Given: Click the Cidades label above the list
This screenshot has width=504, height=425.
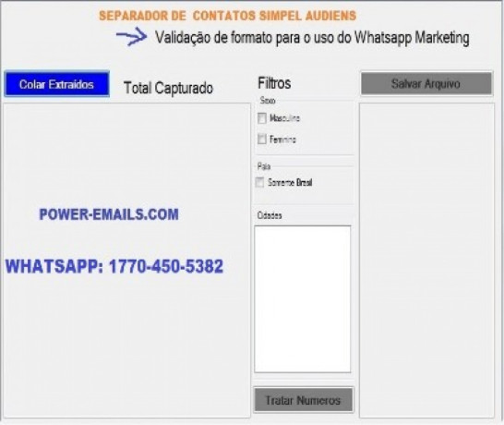Looking at the screenshot, I should click(270, 215).
